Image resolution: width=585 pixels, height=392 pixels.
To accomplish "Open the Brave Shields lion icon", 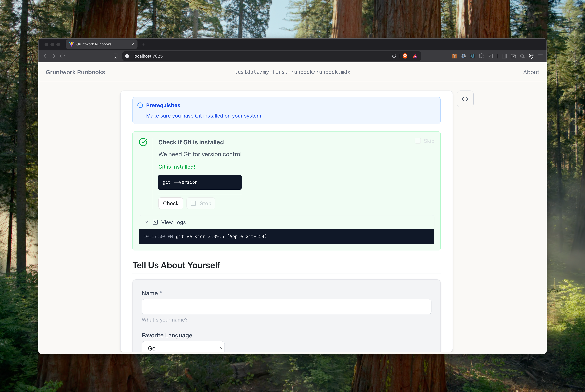I will click(405, 56).
